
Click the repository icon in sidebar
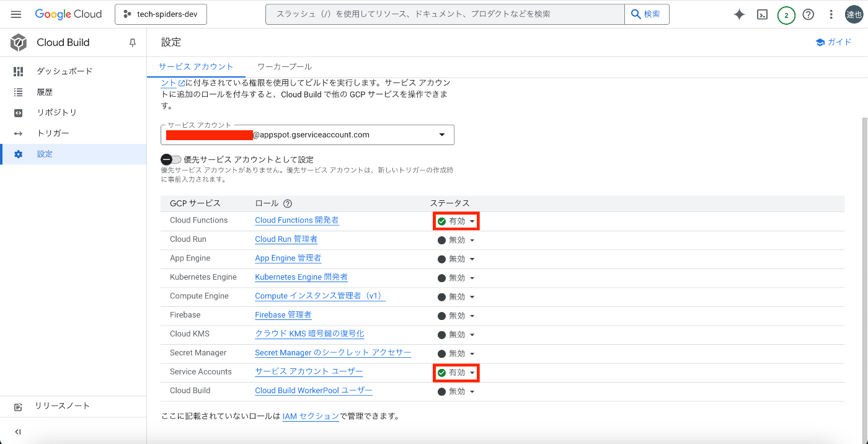(x=18, y=113)
